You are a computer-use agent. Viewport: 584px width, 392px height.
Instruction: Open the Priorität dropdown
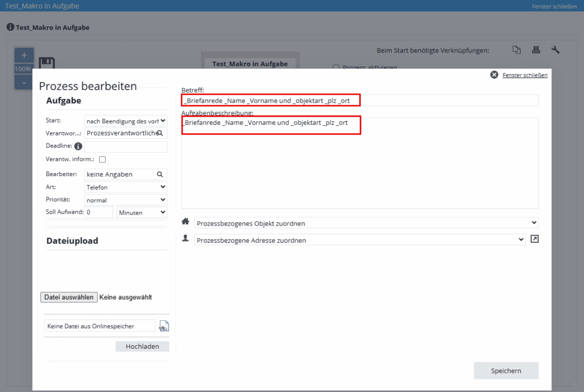tap(125, 200)
